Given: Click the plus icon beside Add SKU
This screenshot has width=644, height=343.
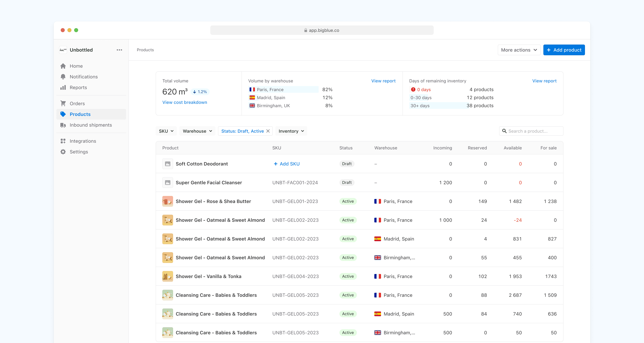Looking at the screenshot, I should pos(276,164).
